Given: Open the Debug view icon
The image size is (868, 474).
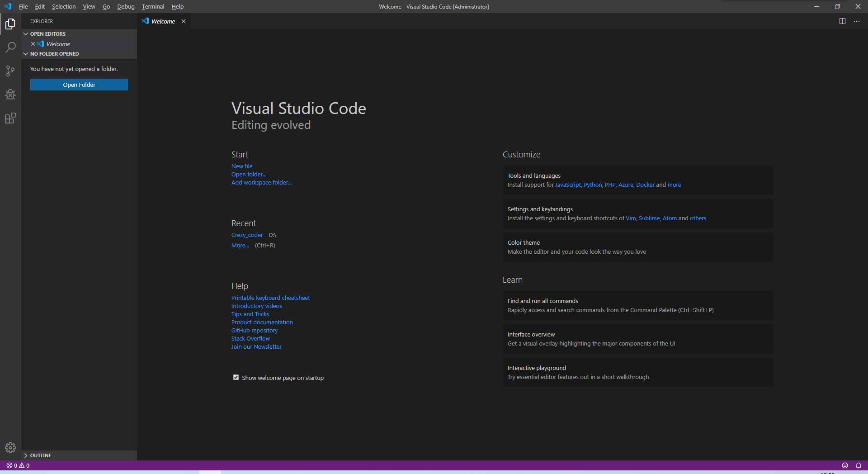Looking at the screenshot, I should point(10,95).
